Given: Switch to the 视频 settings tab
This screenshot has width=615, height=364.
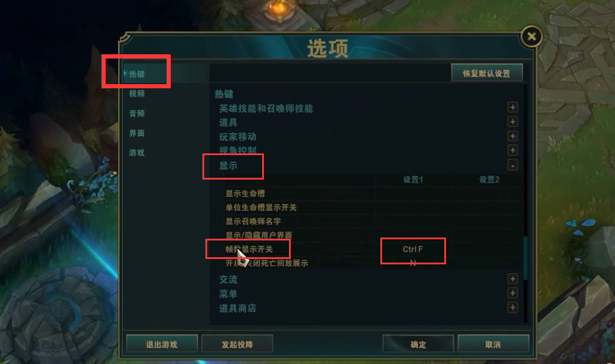Looking at the screenshot, I should click(x=137, y=94).
